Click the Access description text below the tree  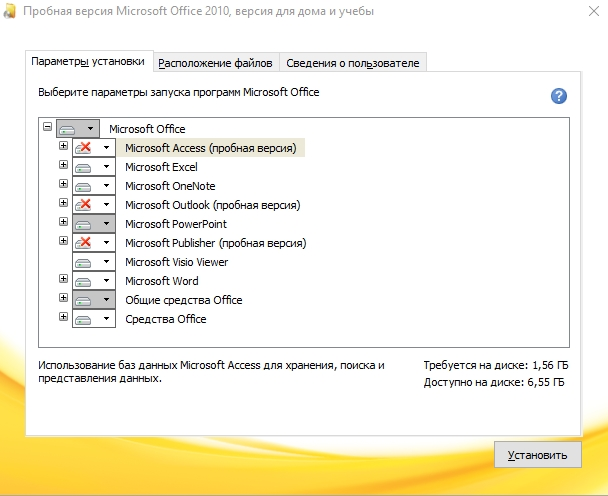click(x=211, y=372)
